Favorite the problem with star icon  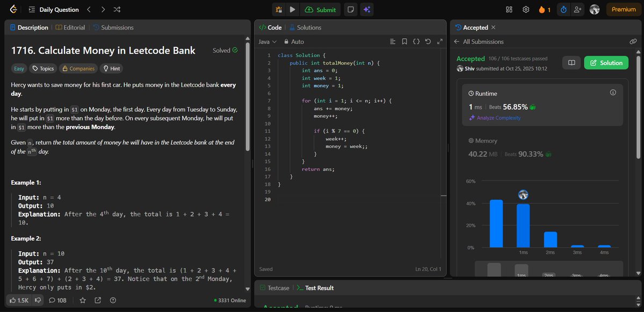[83, 300]
